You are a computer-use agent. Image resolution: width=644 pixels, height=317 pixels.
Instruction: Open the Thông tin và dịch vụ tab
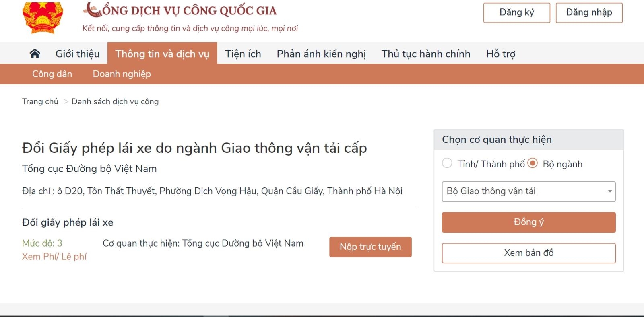click(162, 54)
